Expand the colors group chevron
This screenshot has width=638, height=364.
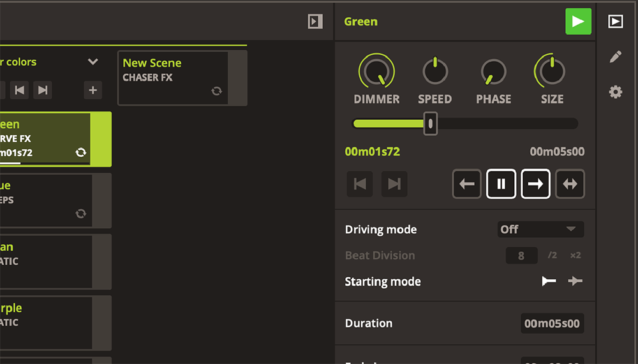[93, 62]
